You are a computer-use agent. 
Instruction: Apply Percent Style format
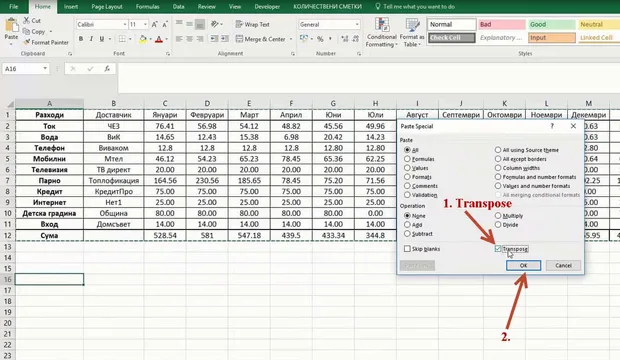(320, 39)
